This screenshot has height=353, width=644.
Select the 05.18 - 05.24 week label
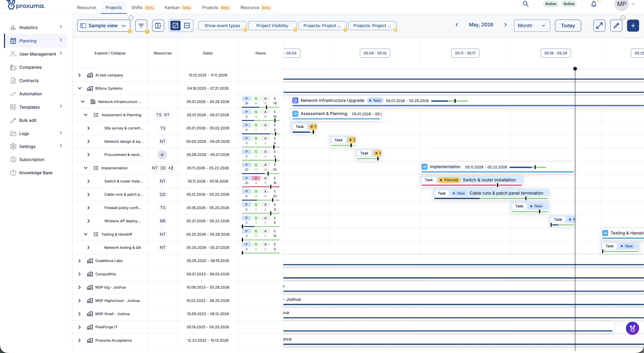tap(556, 53)
